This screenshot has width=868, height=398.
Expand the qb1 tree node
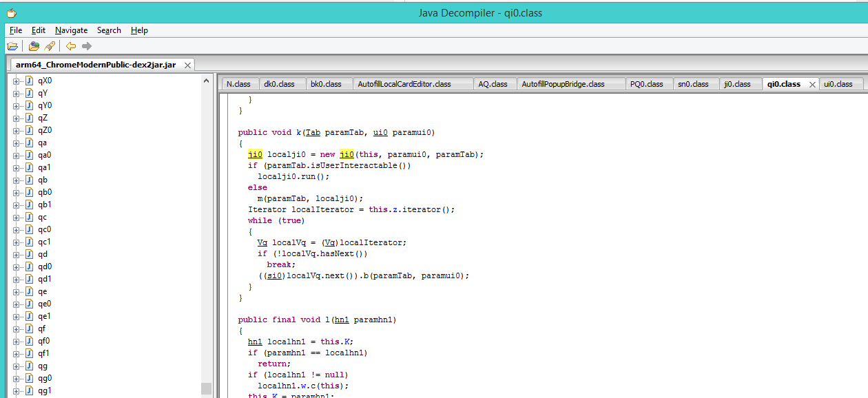(17, 205)
